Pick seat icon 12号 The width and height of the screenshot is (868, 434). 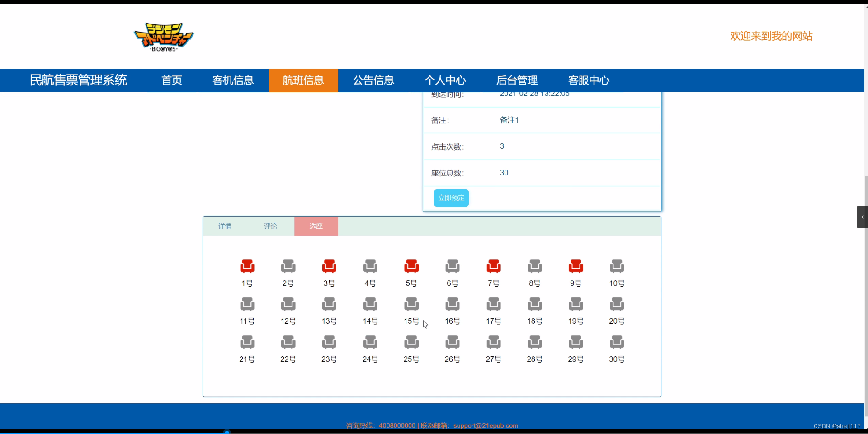click(x=288, y=304)
